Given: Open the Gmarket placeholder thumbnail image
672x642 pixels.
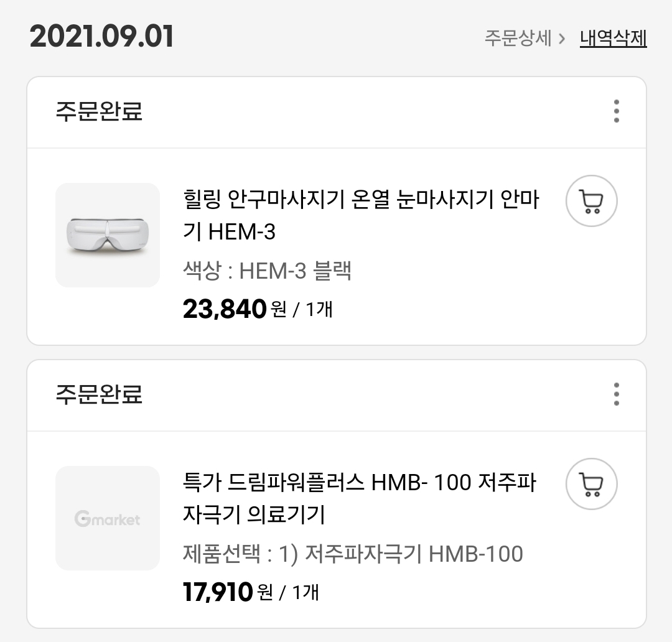Looking at the screenshot, I should pos(108,518).
